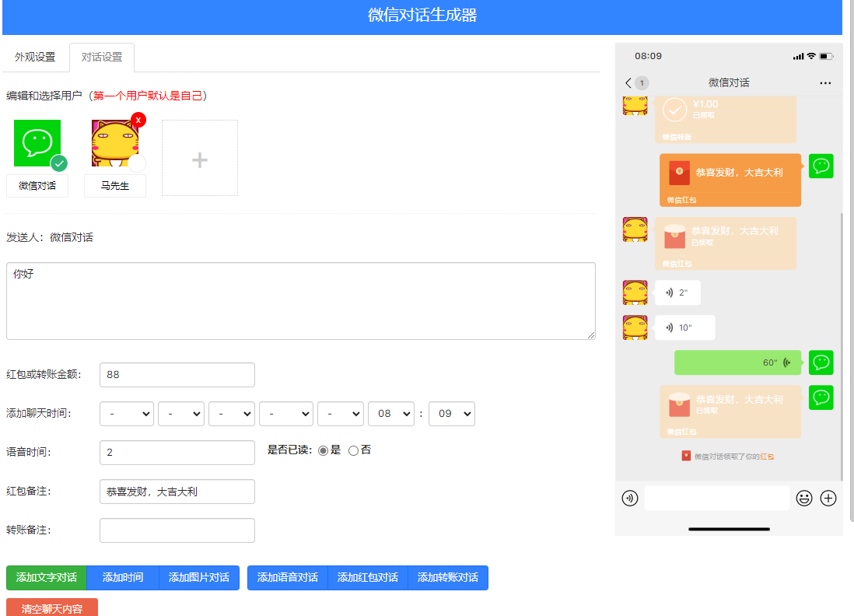Click the 微信对话生成器 page header
This screenshot has height=616, width=854.
(x=422, y=16)
